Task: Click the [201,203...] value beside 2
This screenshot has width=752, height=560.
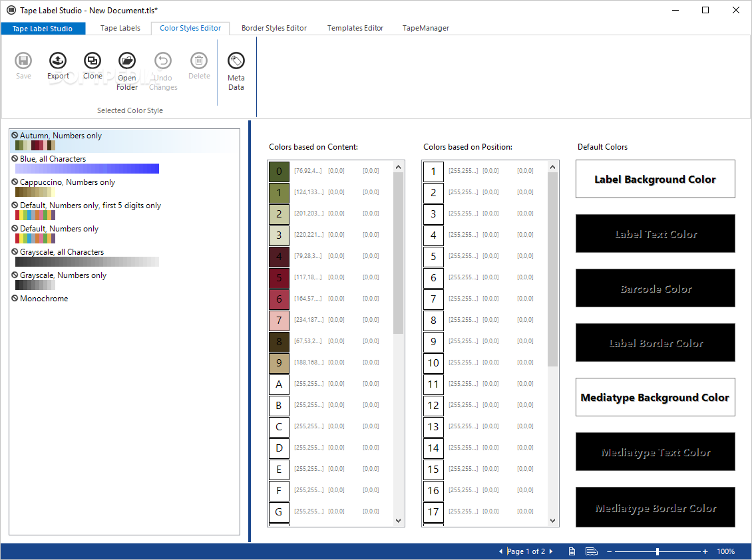Action: (x=309, y=213)
